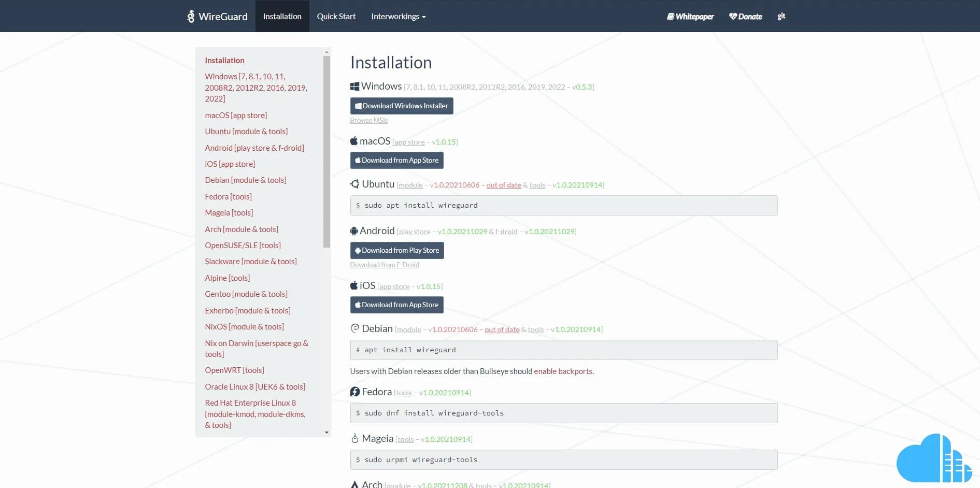This screenshot has height=488, width=980.
Task: Open the Android f-droid version link
Action: tap(506, 232)
